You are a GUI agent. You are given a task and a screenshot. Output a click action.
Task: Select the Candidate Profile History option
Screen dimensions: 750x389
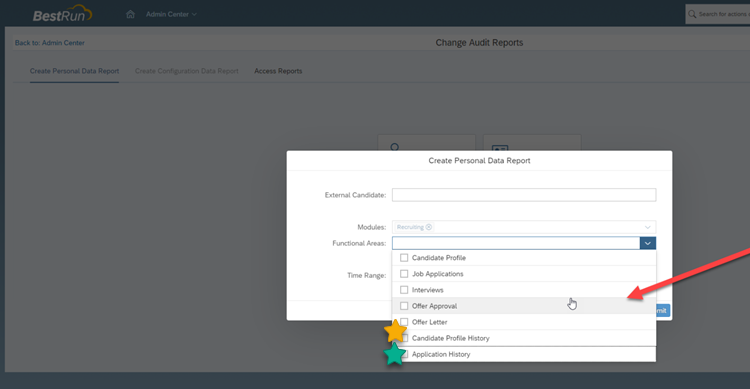coord(524,338)
